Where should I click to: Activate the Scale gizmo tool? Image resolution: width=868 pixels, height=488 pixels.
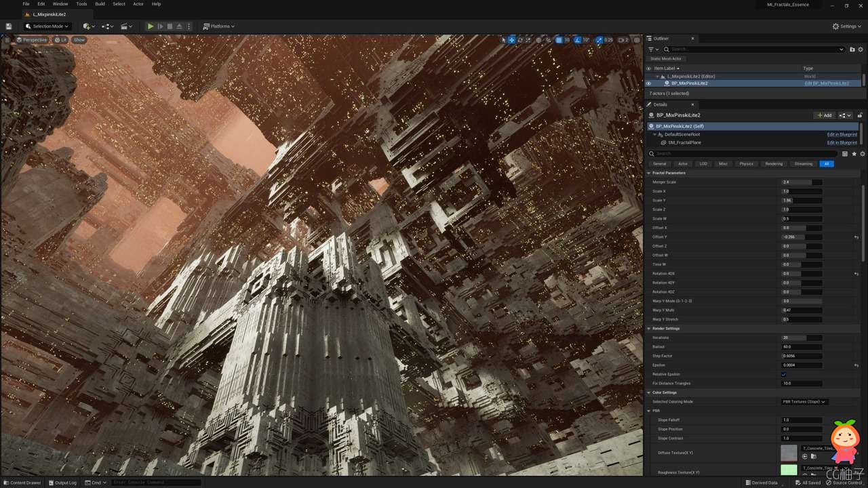[x=528, y=40]
